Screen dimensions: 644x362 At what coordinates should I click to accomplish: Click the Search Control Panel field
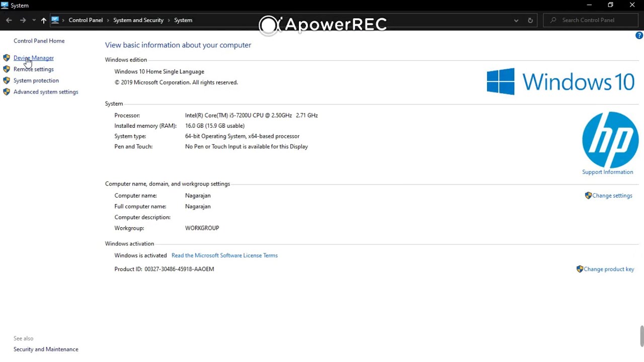[594, 20]
